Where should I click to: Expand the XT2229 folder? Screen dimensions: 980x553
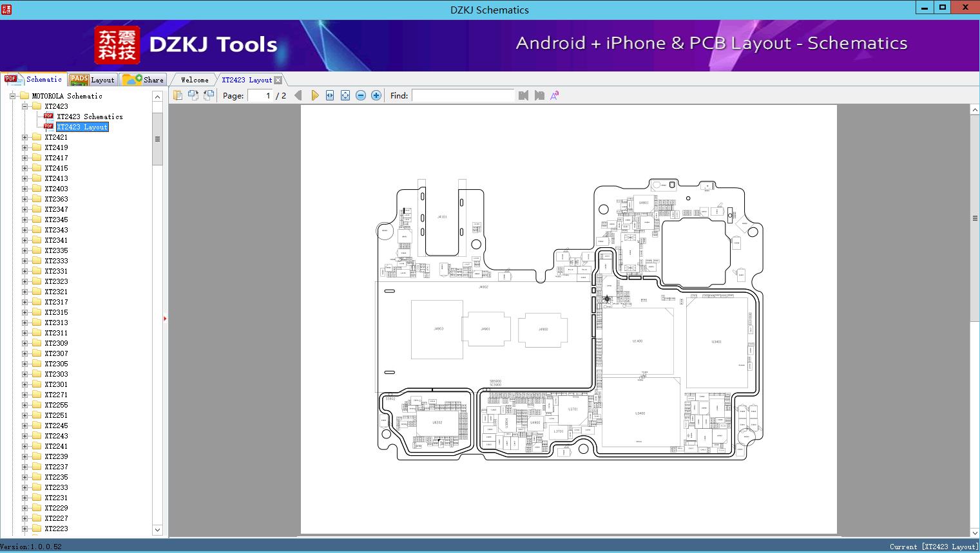24,508
